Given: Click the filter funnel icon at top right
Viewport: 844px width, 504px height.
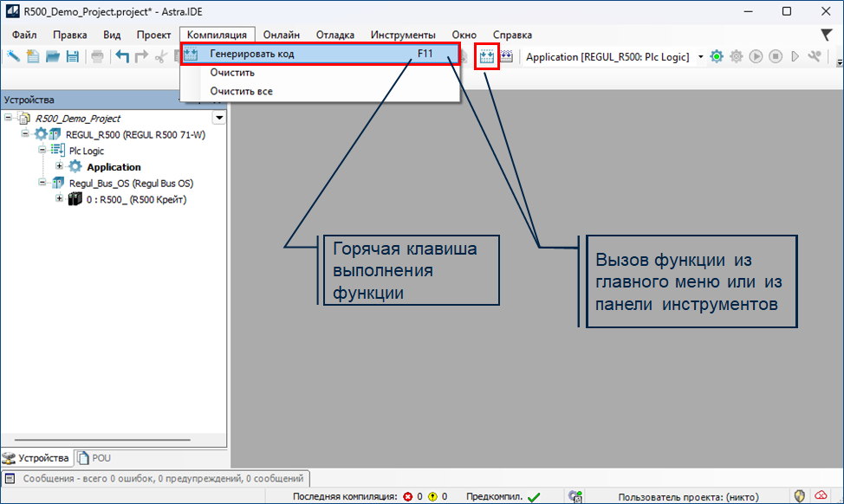Looking at the screenshot, I should tap(828, 35).
